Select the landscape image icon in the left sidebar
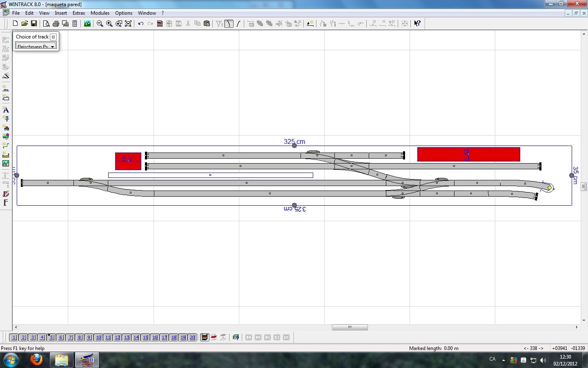 [x=6, y=164]
